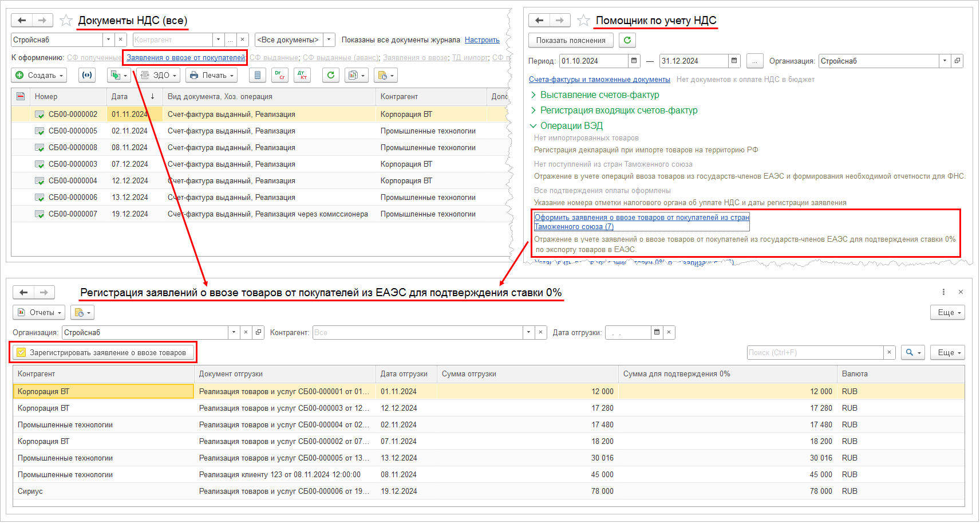Viewport: 980px width, 523px height.
Task: Open the ЭДО menu
Action: pyautogui.click(x=159, y=75)
